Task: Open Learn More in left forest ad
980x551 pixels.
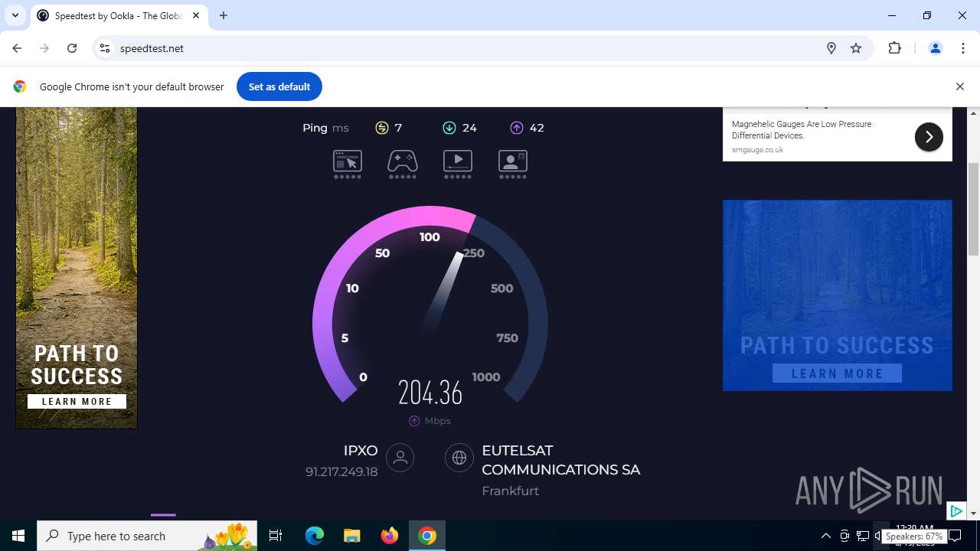Action: 77,401
